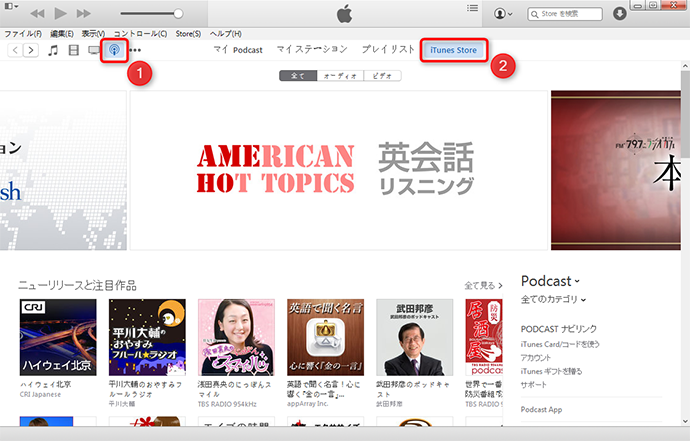This screenshot has width=690, height=441.
Task: Open the more media types ellipsis
Action: [135, 50]
